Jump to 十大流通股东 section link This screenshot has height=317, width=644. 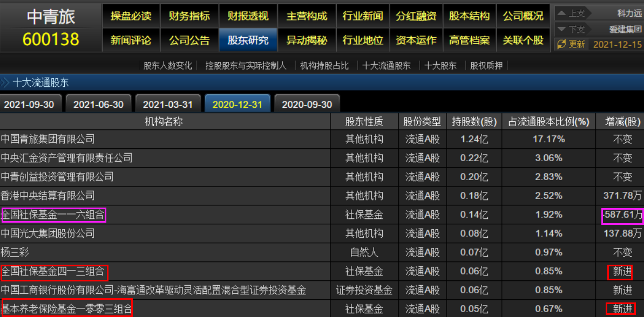tap(387, 66)
